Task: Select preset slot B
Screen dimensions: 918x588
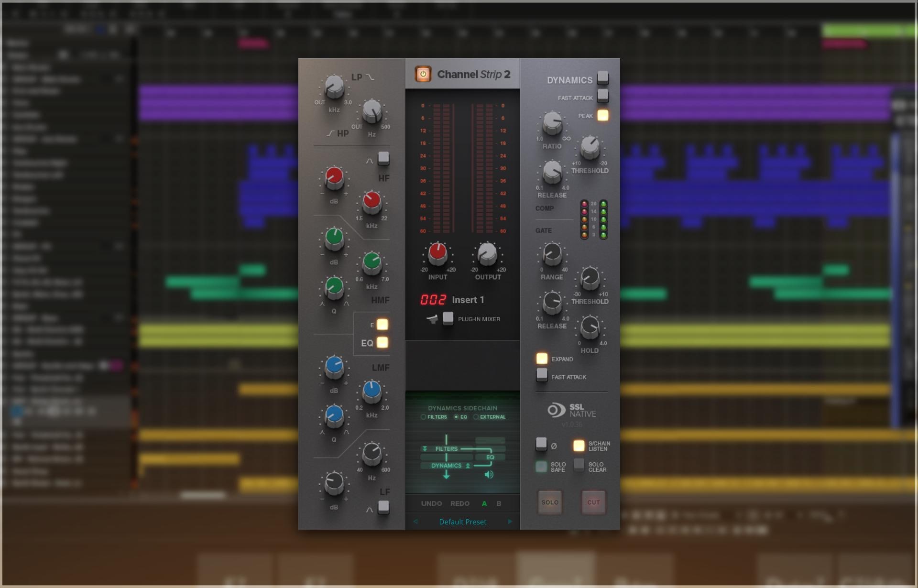Action: point(499,503)
